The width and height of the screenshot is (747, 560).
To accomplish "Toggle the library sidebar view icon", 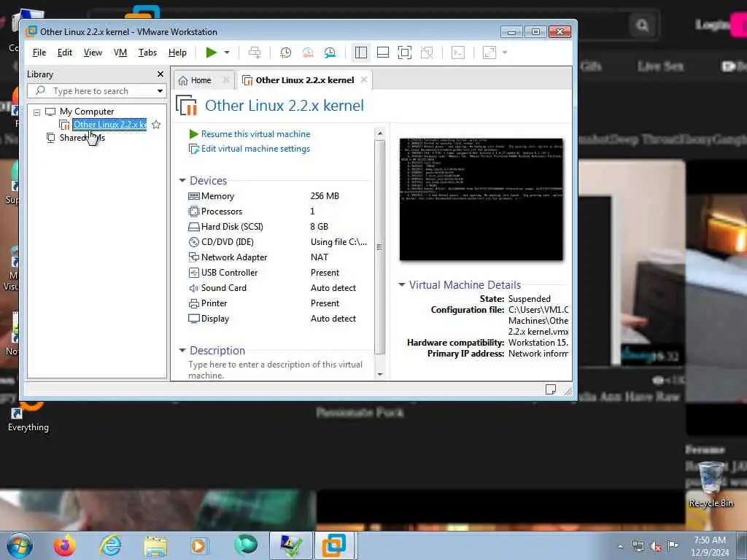I will pyautogui.click(x=361, y=52).
